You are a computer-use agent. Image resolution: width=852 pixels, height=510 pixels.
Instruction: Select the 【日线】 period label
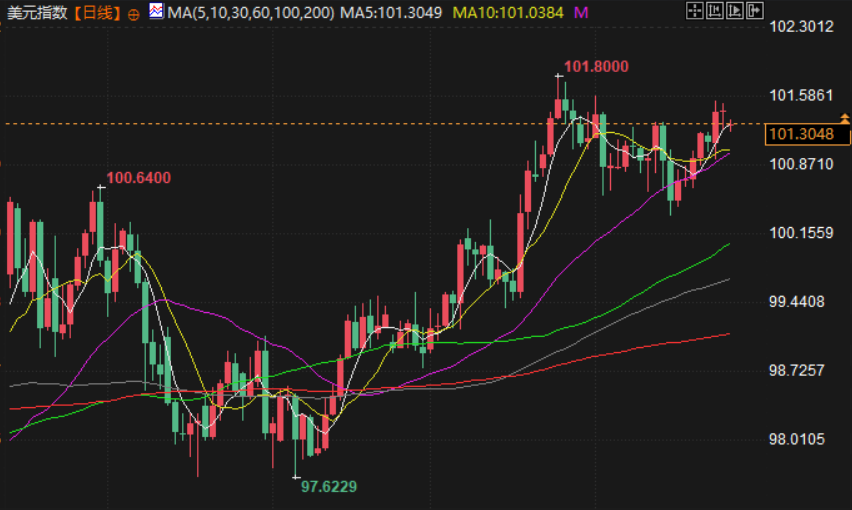coord(97,12)
